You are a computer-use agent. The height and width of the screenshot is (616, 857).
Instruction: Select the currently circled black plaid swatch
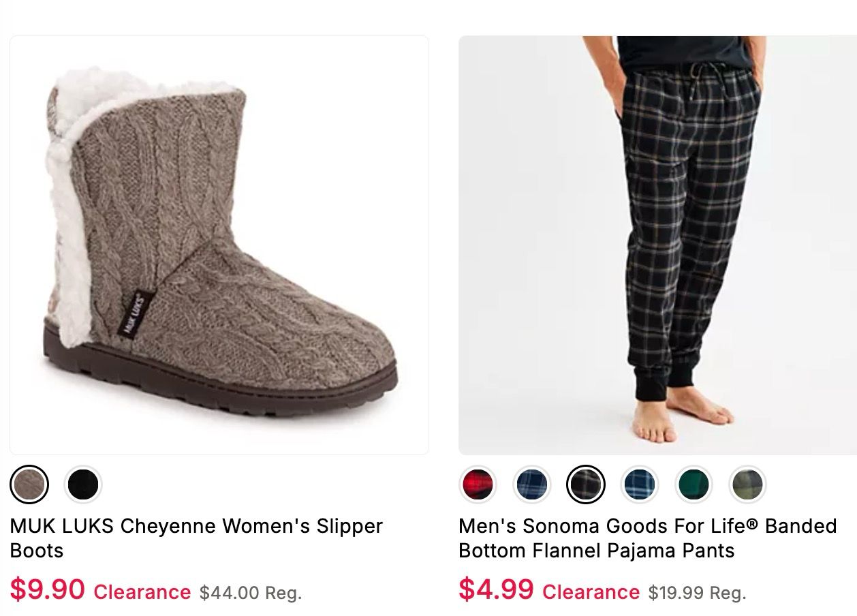click(586, 485)
